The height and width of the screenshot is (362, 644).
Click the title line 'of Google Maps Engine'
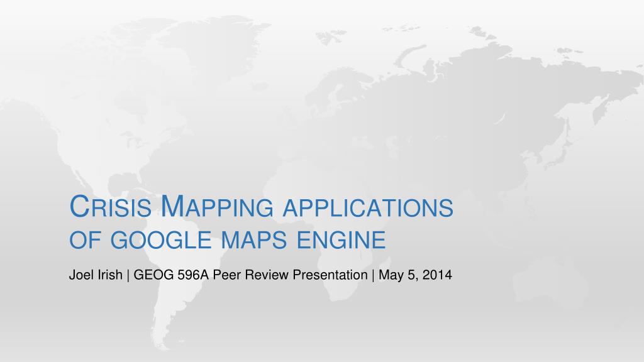pos(228,240)
